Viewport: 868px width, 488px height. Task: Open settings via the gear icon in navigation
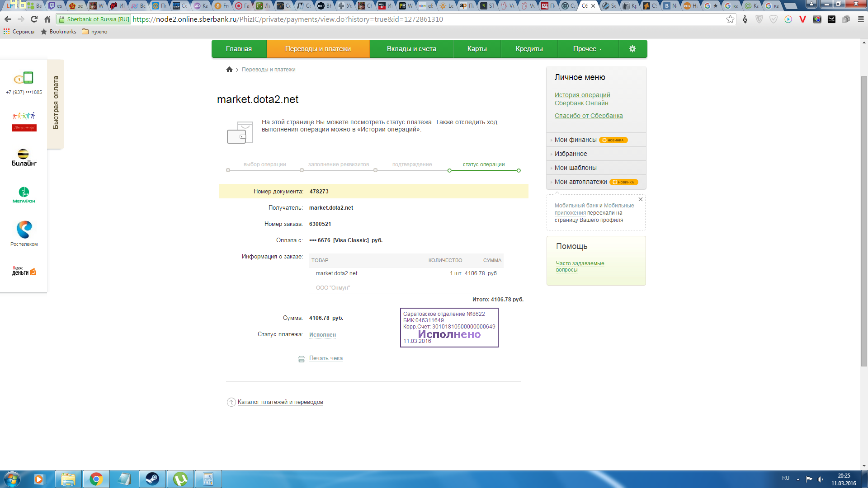pyautogui.click(x=632, y=49)
